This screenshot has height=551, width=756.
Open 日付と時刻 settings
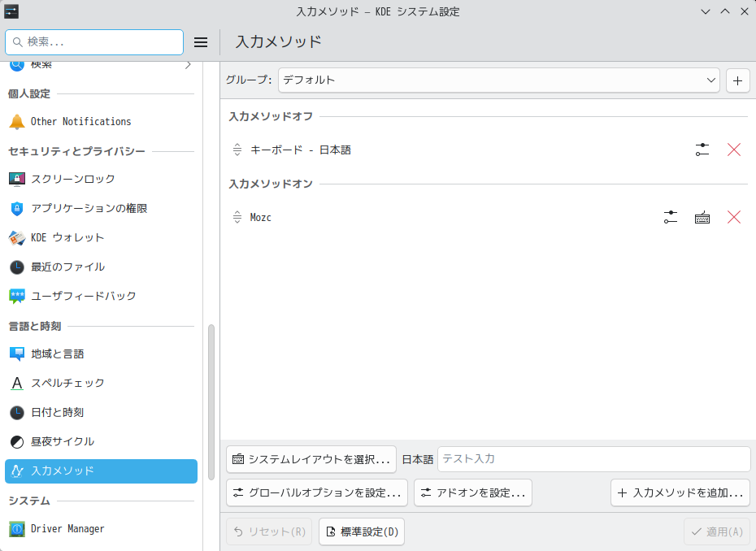[102, 413]
